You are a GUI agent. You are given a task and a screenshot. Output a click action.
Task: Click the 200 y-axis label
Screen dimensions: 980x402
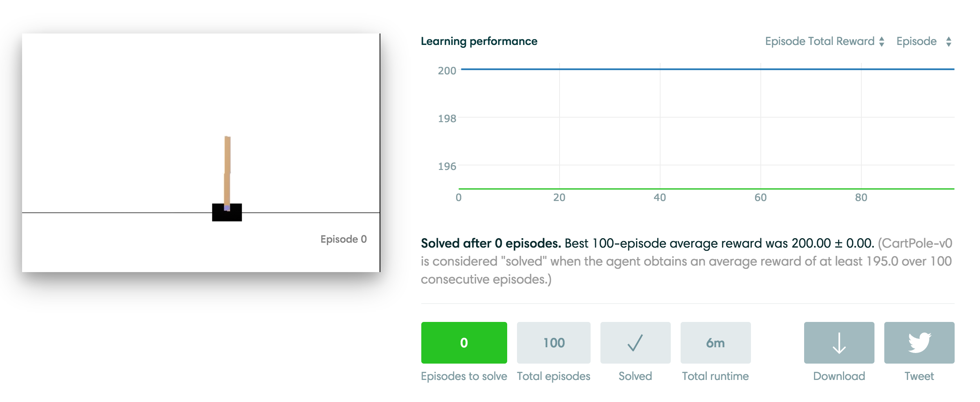pyautogui.click(x=447, y=71)
